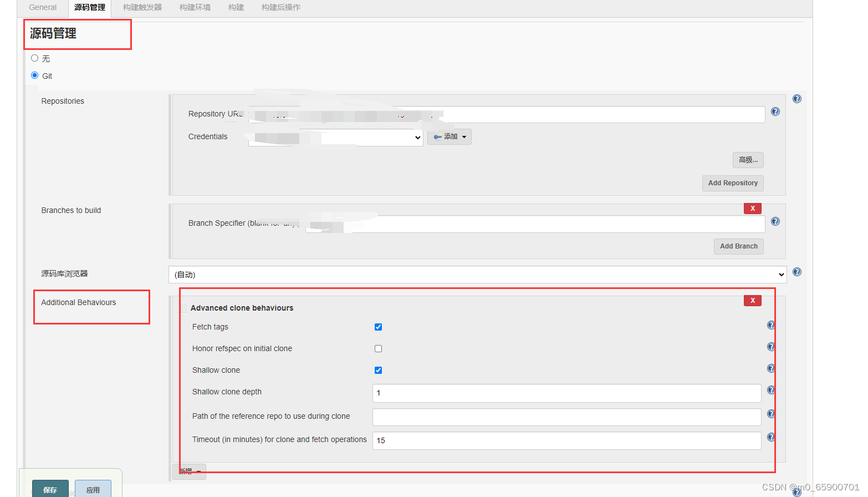Image resolution: width=868 pixels, height=497 pixels.
Task: Switch to the 构建触发器 tab
Action: [x=142, y=7]
